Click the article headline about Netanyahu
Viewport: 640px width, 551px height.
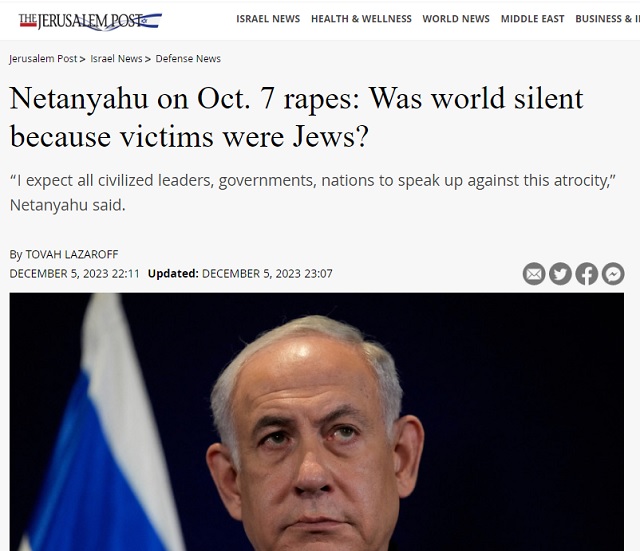point(296,117)
